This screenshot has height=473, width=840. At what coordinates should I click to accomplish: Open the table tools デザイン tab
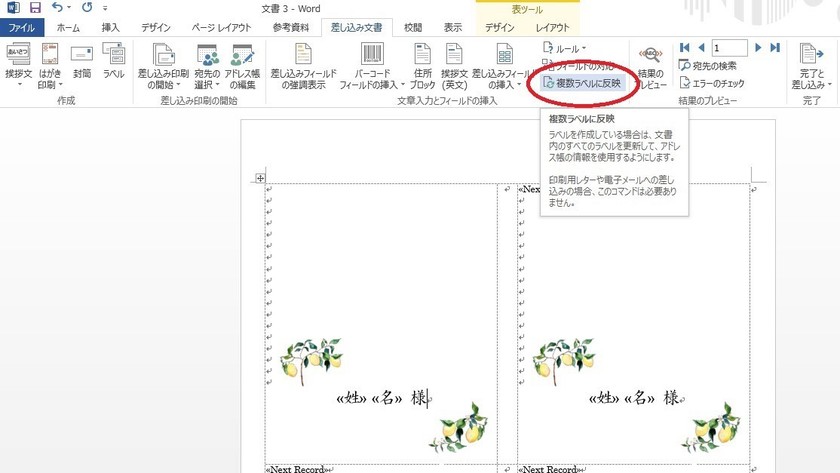pos(500,27)
